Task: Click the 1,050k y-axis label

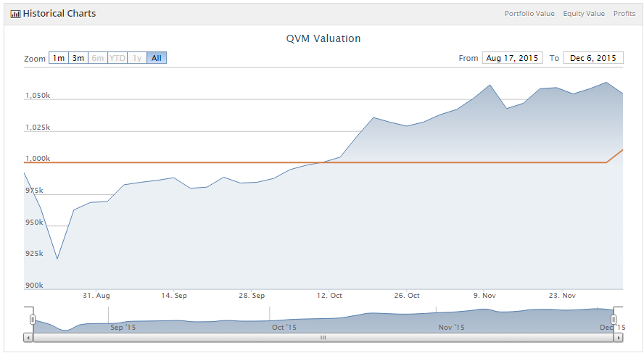Action: [x=38, y=95]
